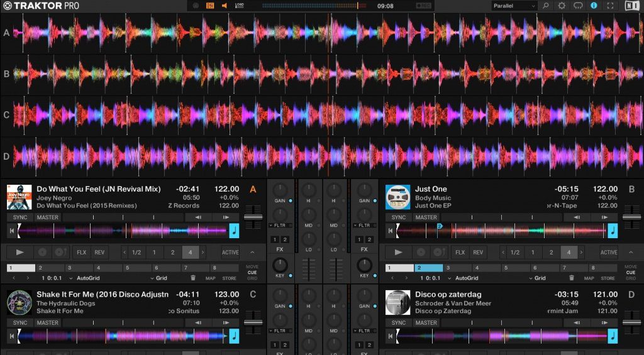Select hotcue 1 on deck A
Screen dimensions: 644x355
pos(21,268)
